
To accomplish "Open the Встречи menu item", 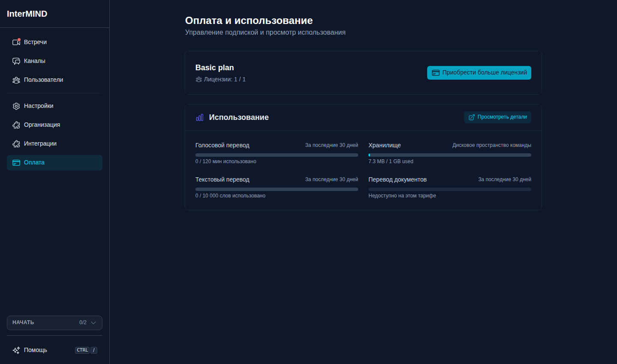I will (54, 42).
